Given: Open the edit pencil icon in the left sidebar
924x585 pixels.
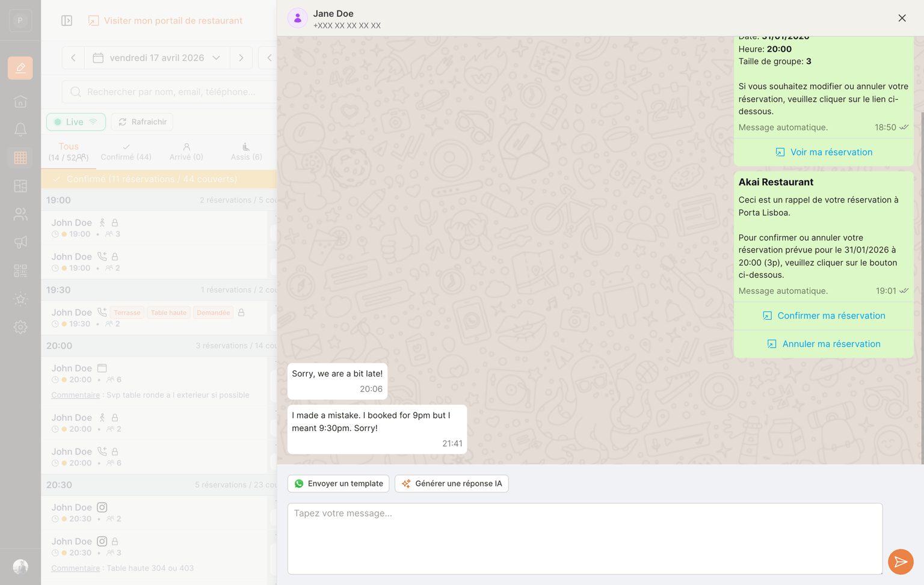Looking at the screenshot, I should click(20, 68).
